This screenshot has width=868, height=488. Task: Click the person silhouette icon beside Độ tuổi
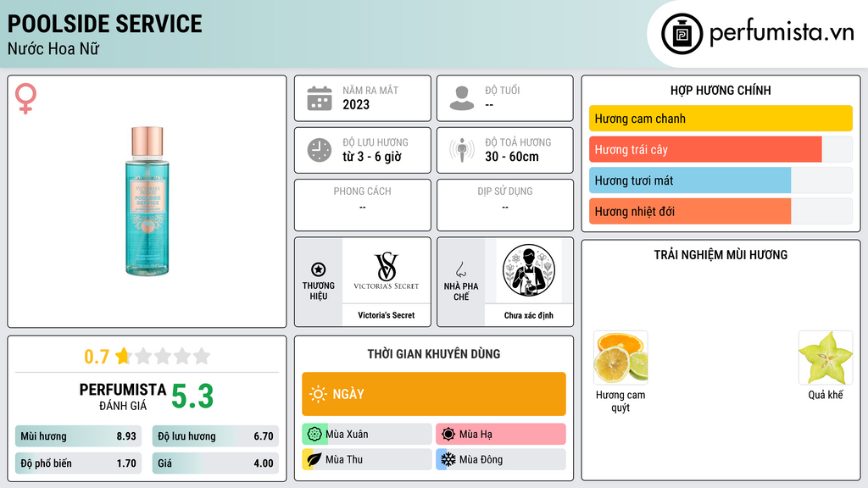coord(462,98)
